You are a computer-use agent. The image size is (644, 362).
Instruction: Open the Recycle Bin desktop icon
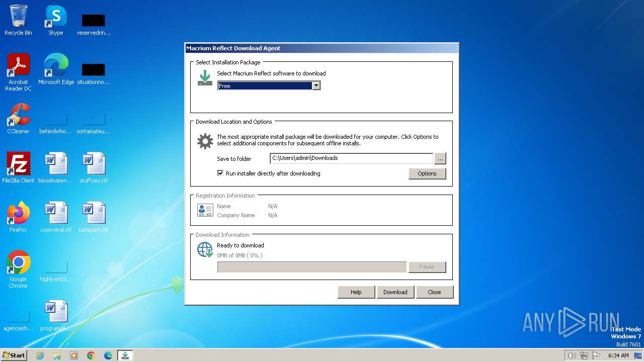[18, 20]
